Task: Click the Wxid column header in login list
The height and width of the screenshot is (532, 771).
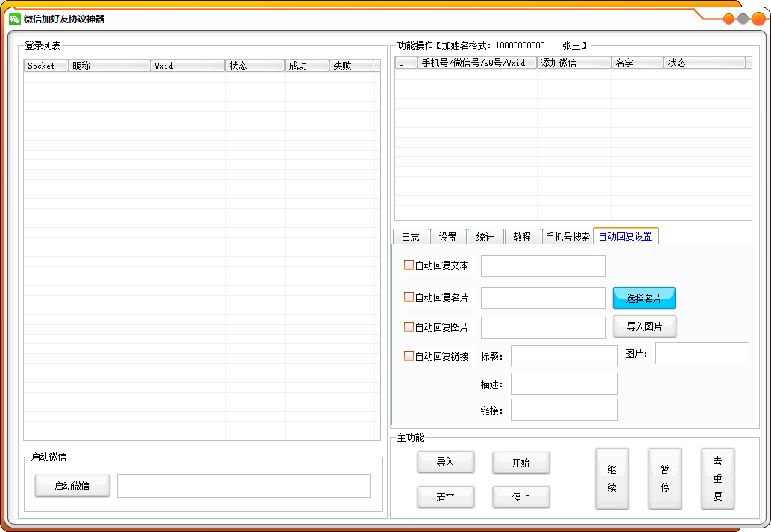Action: [x=188, y=66]
